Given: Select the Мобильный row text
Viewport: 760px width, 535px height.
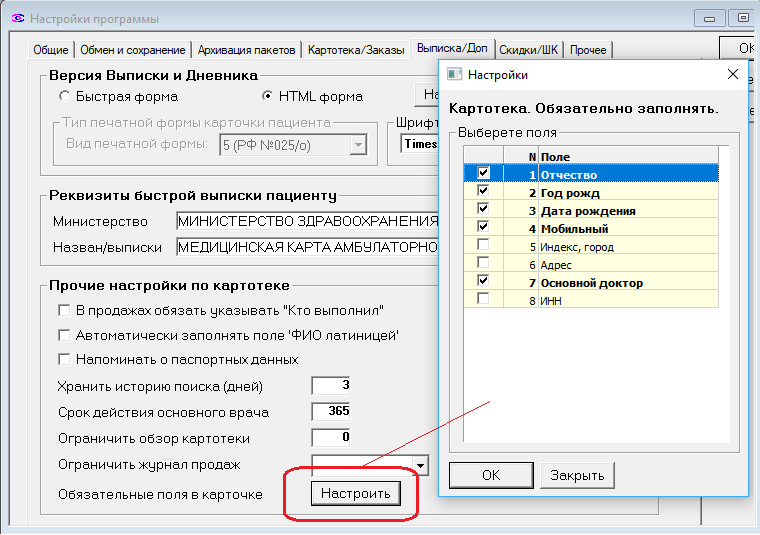Looking at the screenshot, I should [575, 229].
